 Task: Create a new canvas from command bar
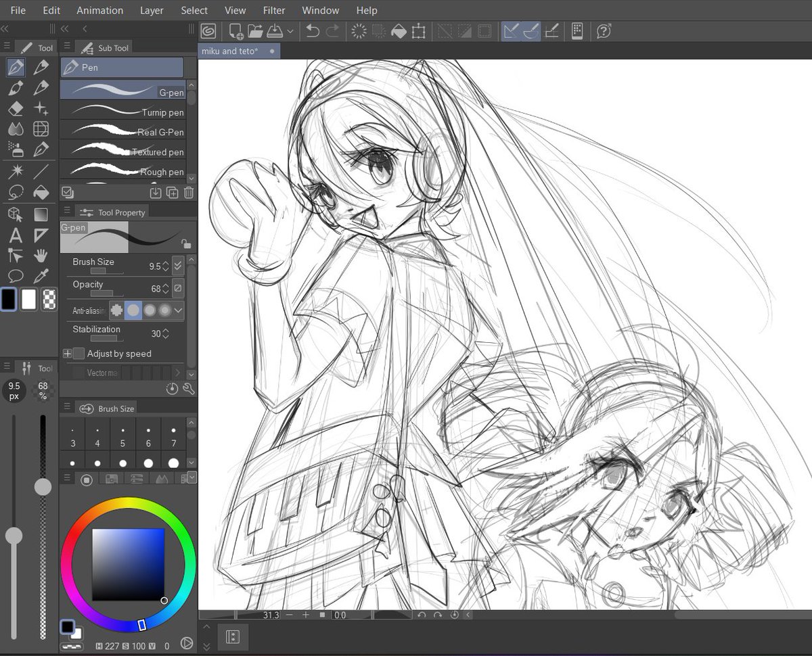coord(236,31)
